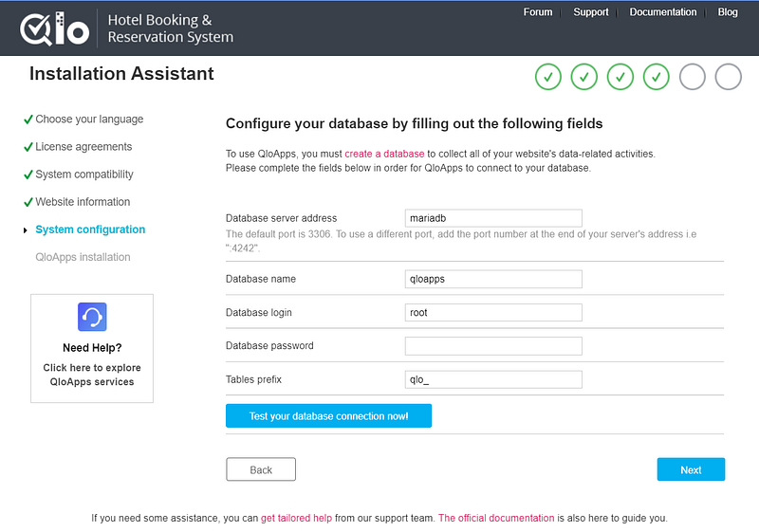Test your database connection now
Screen dimensions: 759x532
[328, 416]
